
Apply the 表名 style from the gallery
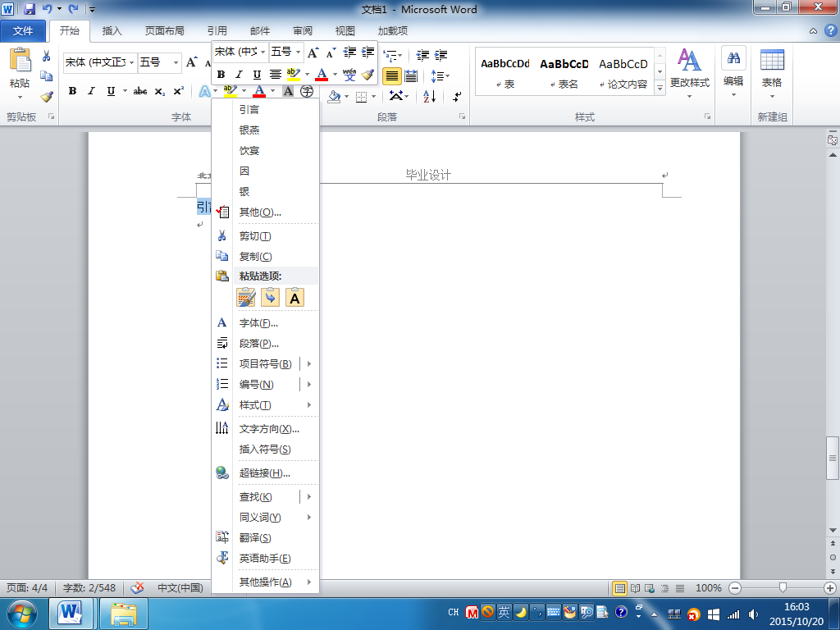[564, 72]
